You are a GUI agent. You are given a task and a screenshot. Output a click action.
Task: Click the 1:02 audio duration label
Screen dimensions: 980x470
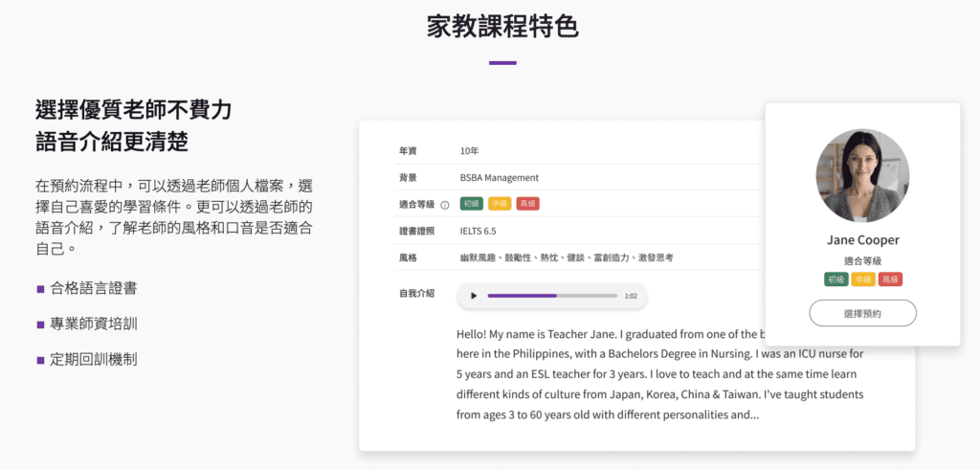tap(631, 297)
